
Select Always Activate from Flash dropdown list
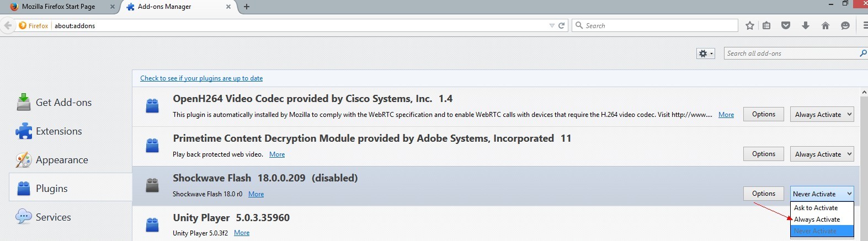(x=817, y=219)
